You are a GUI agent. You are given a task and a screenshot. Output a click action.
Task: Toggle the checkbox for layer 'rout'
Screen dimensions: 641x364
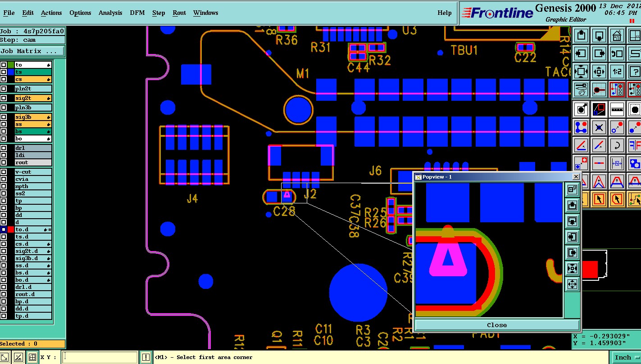(4, 162)
